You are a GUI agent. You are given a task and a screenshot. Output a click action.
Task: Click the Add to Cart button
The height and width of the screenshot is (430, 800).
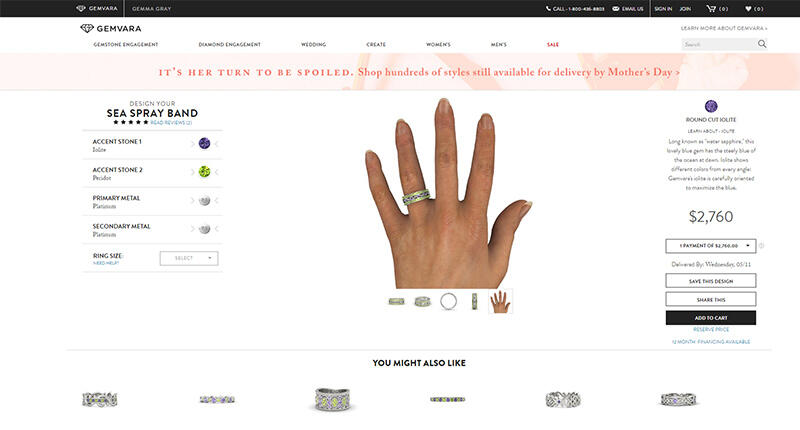point(711,318)
